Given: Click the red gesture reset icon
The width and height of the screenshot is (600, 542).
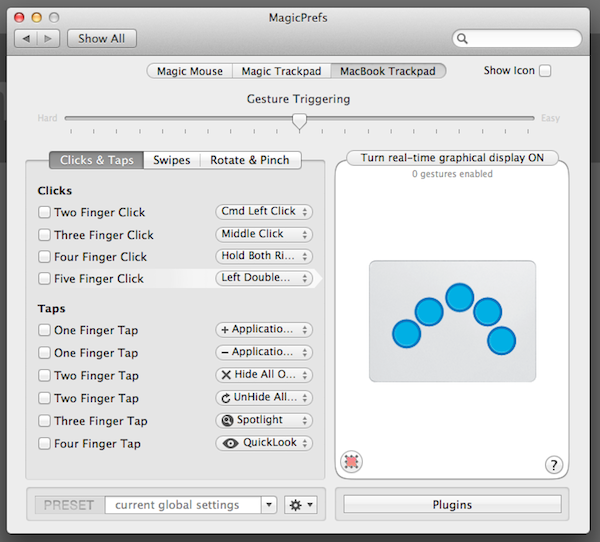Looking at the screenshot, I should tap(351, 462).
